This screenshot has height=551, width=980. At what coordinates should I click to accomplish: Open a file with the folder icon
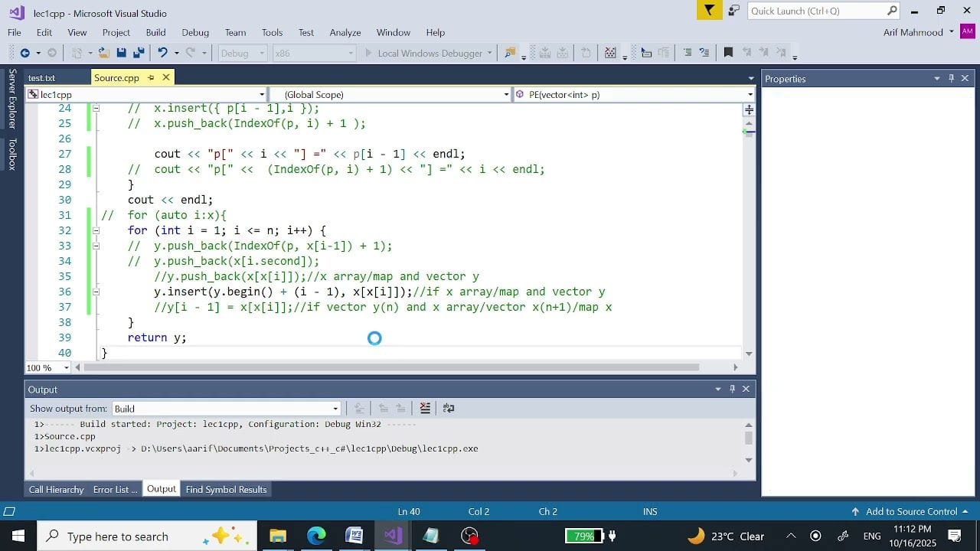(103, 53)
